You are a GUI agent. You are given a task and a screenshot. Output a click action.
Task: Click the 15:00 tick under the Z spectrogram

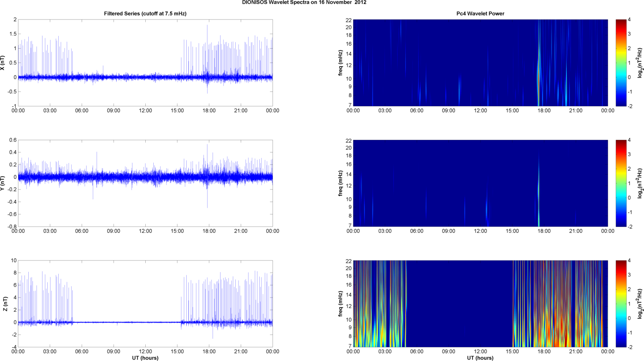tap(512, 352)
